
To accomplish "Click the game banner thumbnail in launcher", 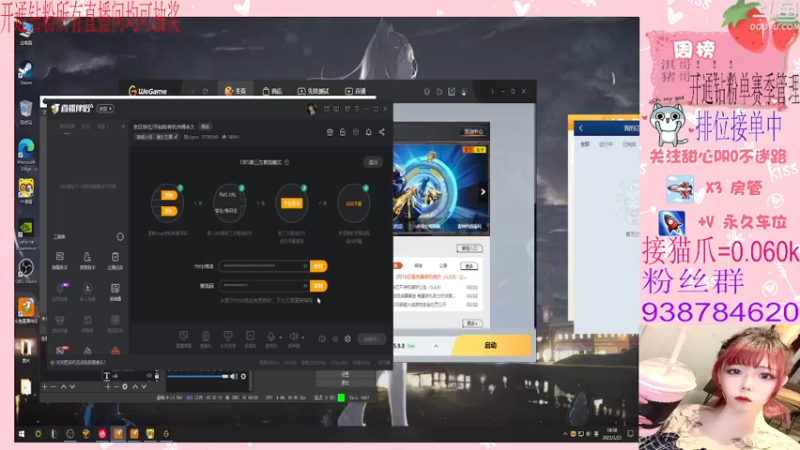I will (440, 189).
